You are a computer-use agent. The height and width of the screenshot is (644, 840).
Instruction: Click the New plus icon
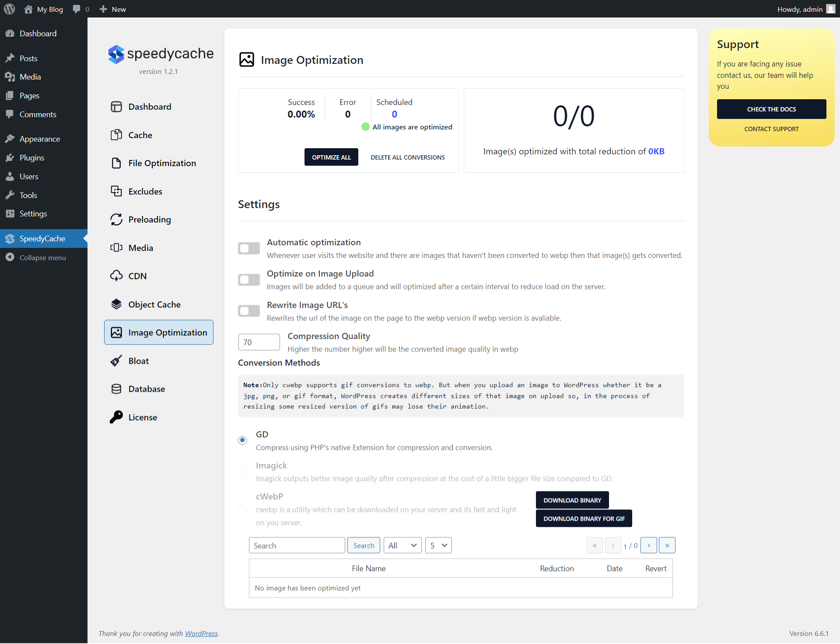[103, 9]
